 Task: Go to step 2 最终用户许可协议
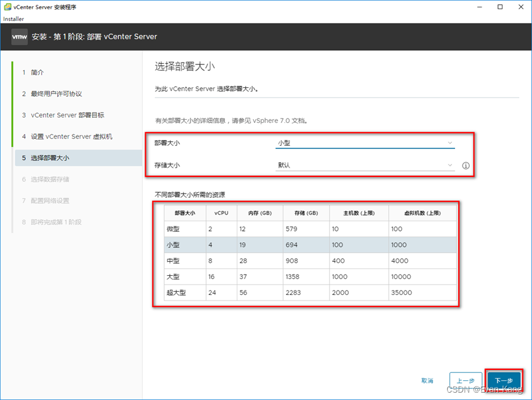(52, 93)
